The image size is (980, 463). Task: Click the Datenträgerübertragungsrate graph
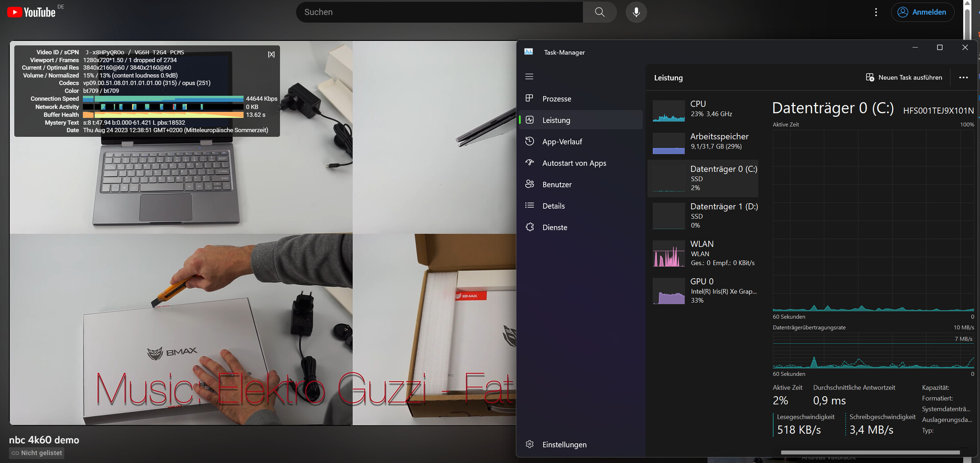(873, 351)
